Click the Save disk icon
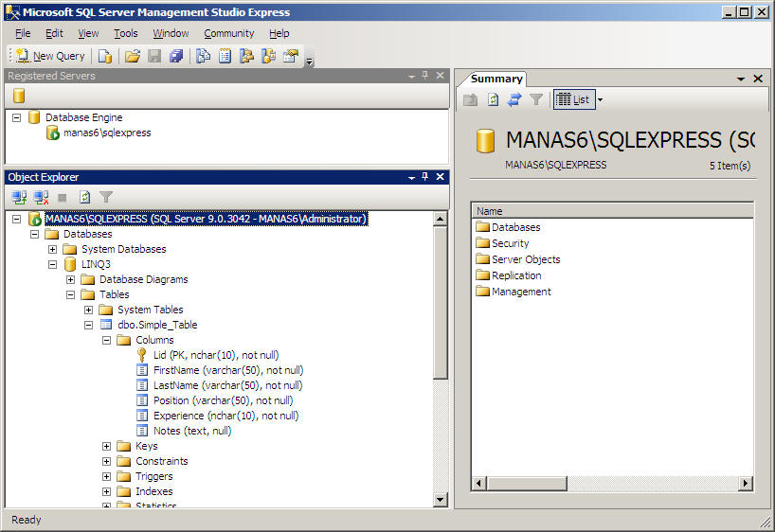 [x=154, y=56]
